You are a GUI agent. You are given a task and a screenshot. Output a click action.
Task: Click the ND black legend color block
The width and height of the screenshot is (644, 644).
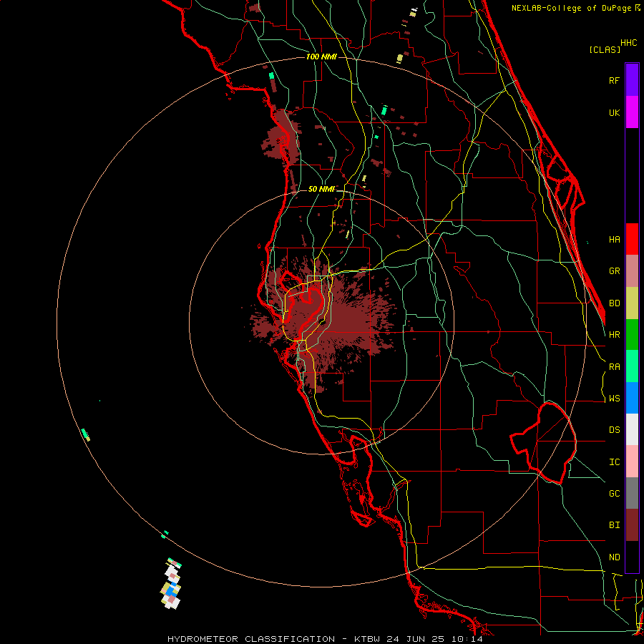(632, 557)
